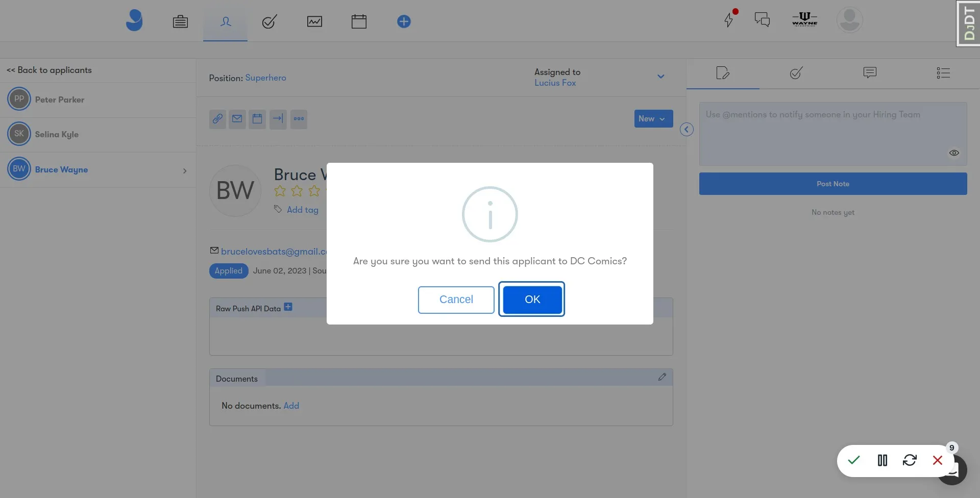Open the Superhero position link
The height and width of the screenshot is (498, 980).
(x=265, y=78)
